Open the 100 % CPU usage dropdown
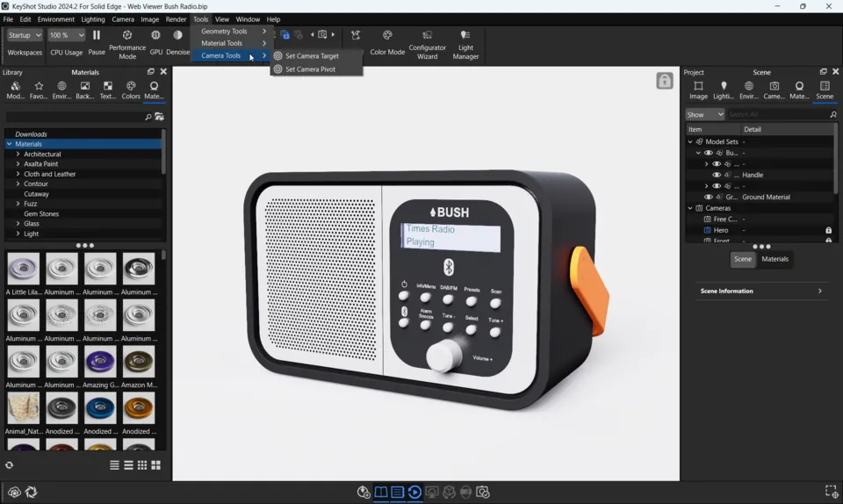 (x=66, y=35)
